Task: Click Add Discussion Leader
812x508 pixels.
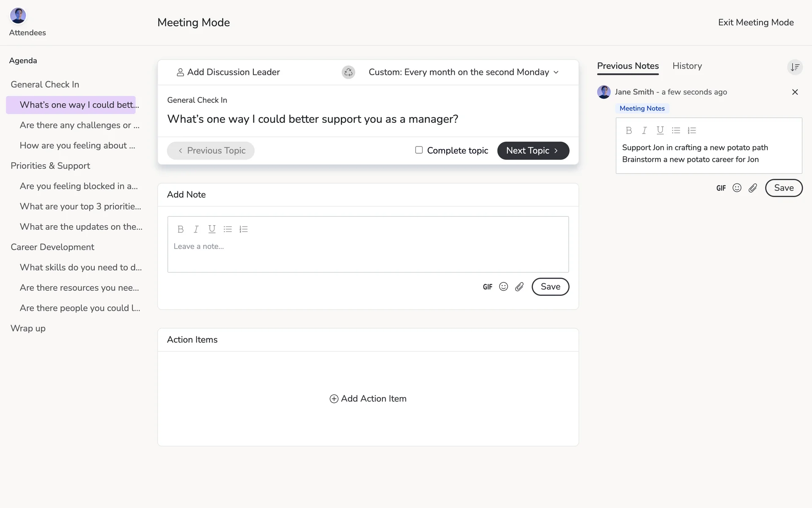Action: tap(228, 72)
